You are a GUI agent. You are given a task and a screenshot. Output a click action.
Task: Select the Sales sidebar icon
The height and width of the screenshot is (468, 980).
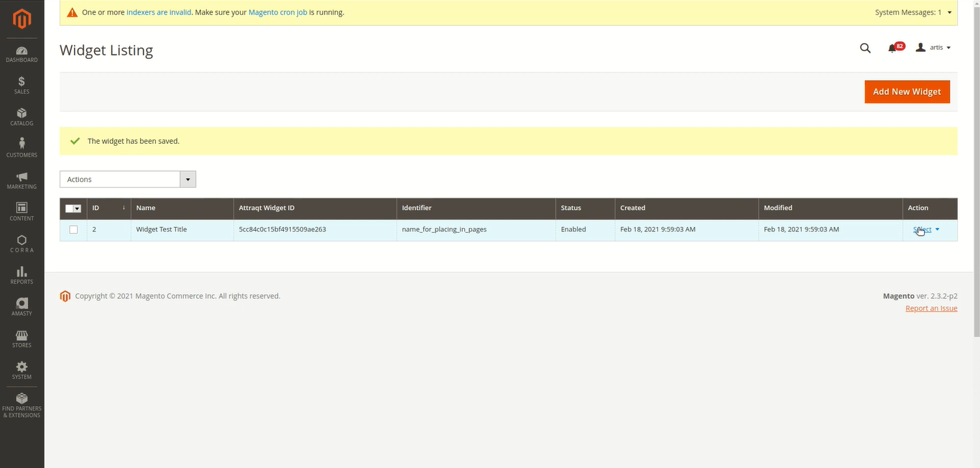21,84
